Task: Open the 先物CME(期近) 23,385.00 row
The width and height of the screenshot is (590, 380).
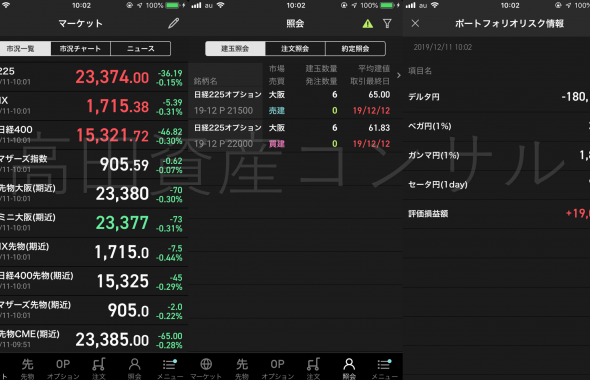Action: click(x=94, y=339)
